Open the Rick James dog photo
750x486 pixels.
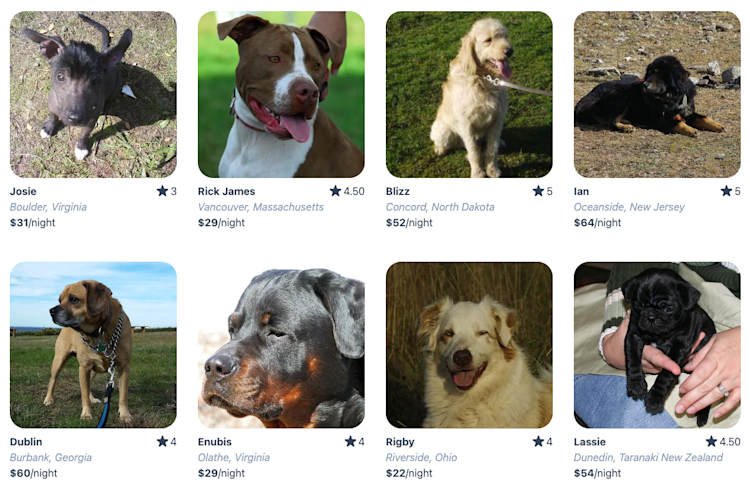click(281, 95)
